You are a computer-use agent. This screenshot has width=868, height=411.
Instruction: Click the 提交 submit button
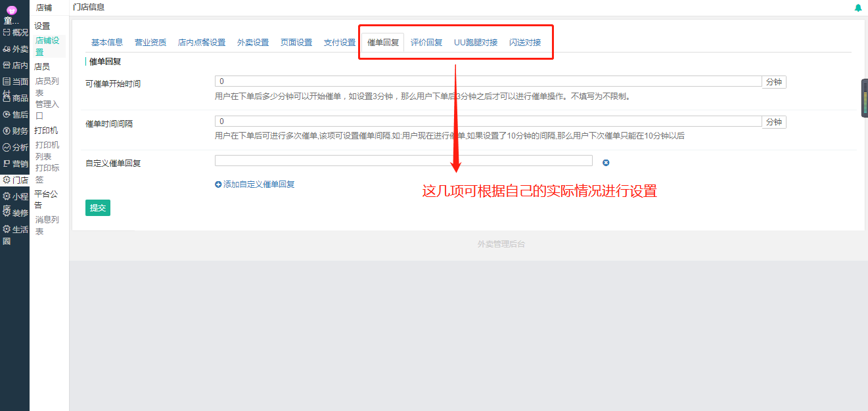(98, 207)
